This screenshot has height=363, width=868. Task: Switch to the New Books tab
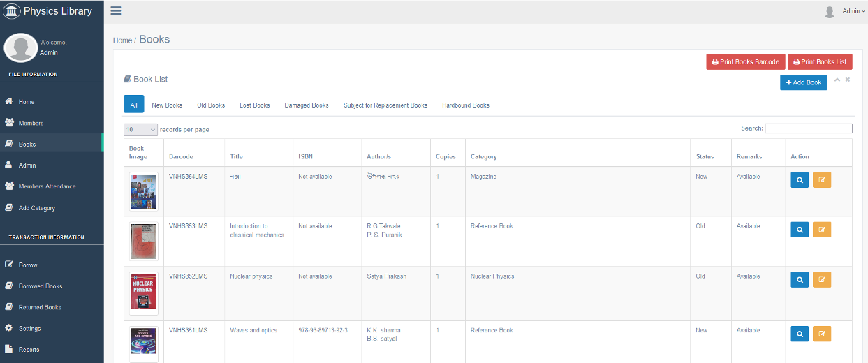[167, 105]
